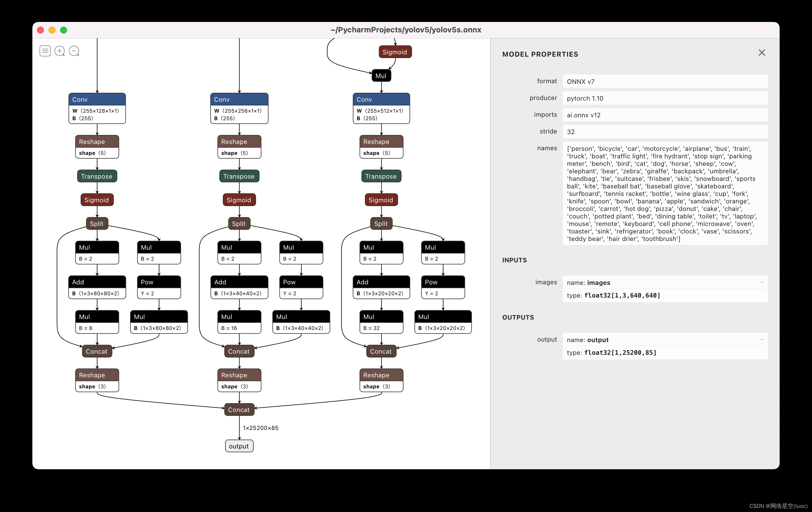Click the format field showing ONNX v7

[665, 81]
